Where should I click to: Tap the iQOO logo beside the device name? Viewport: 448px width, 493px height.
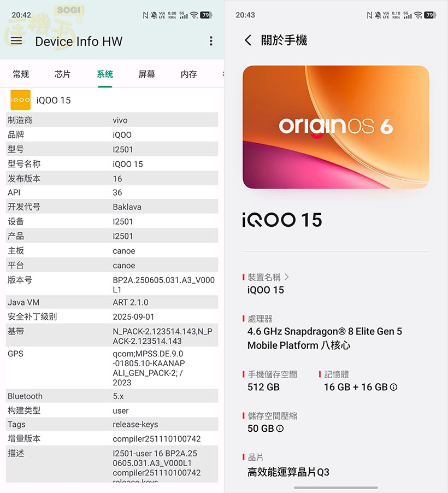[20, 100]
